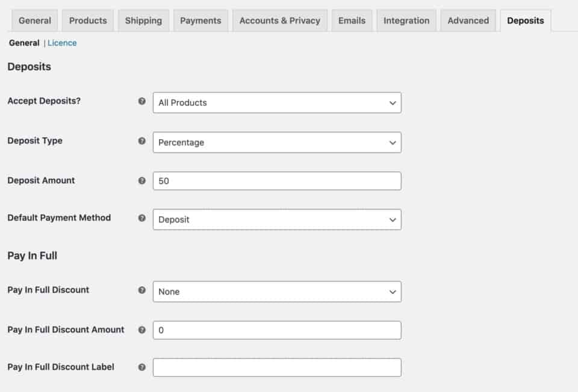
Task: Switch to the Emails tab
Action: 352,20
